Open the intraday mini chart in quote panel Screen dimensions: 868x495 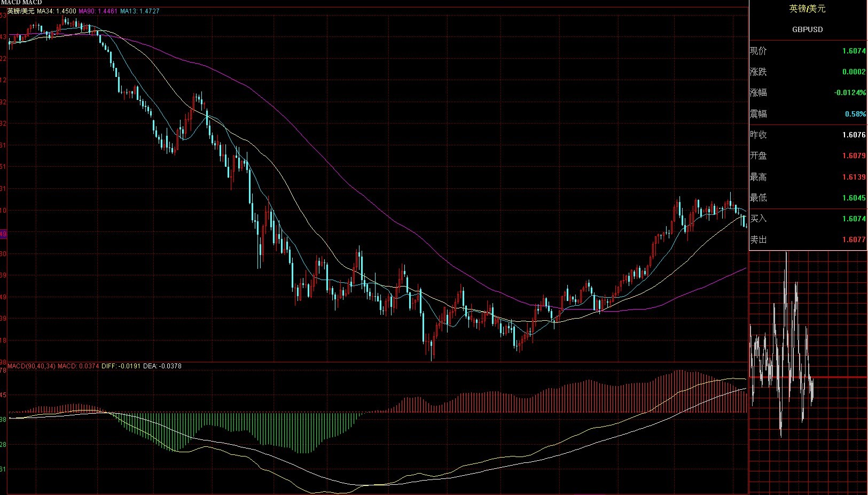click(808, 372)
